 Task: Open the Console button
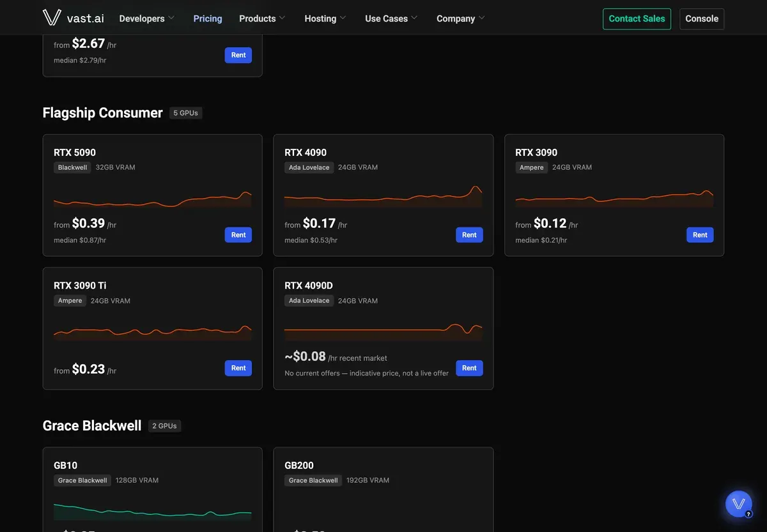click(702, 19)
